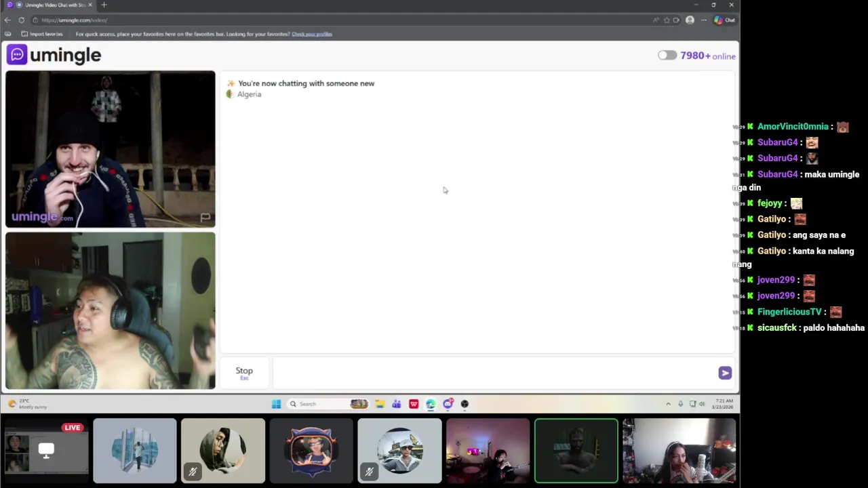Click the Stop button
868x488 pixels.
[244, 372]
